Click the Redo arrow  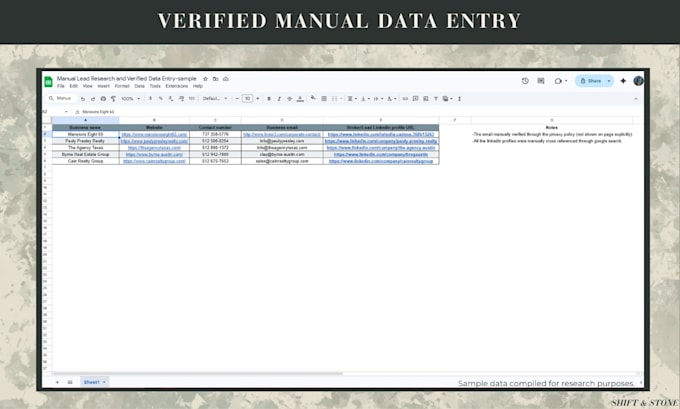[93, 99]
